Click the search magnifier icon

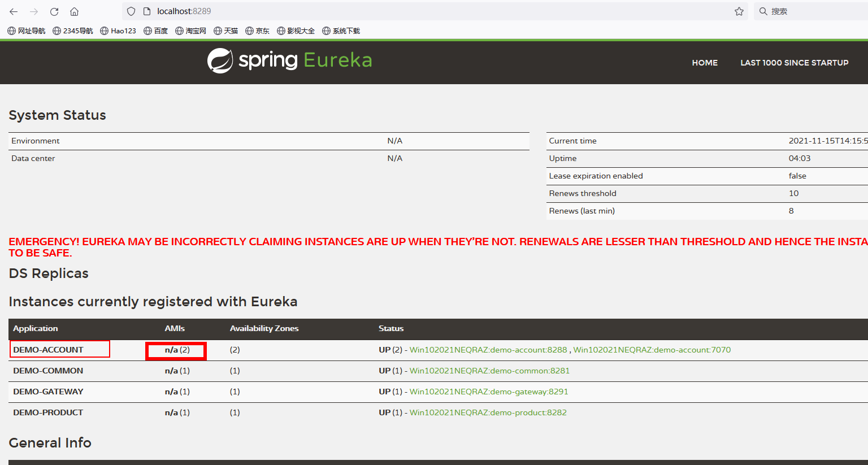763,11
